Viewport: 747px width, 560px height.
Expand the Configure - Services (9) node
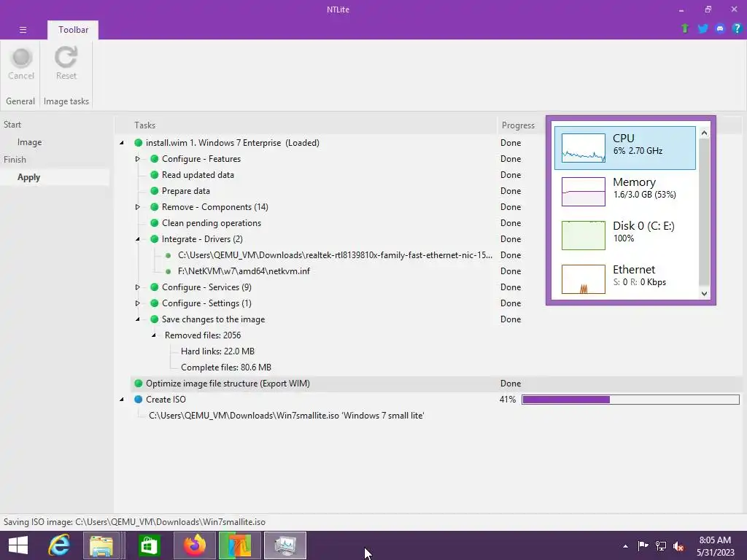(x=137, y=287)
